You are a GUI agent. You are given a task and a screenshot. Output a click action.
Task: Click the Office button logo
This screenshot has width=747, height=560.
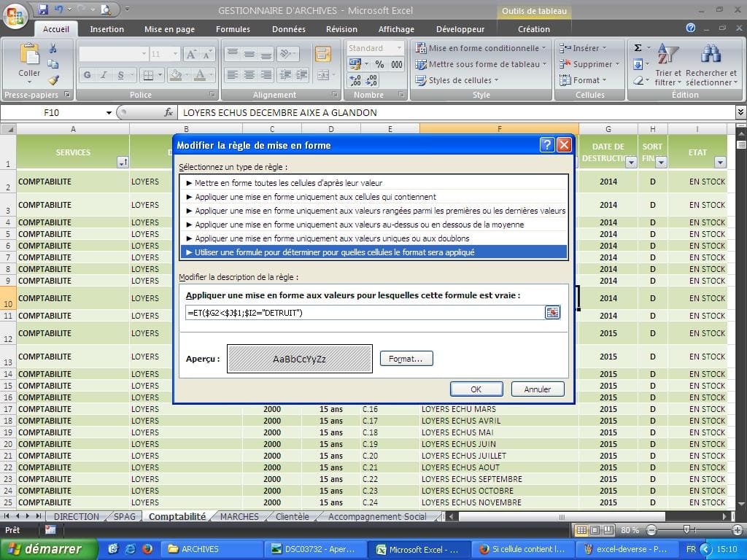pyautogui.click(x=16, y=16)
